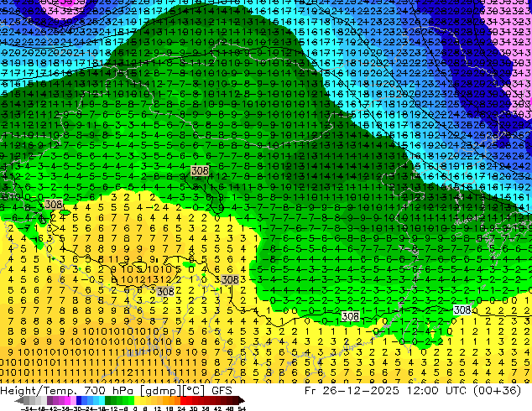The image size is (532, 411).
Task: Click the "GFS" model label
Action: click(222, 391)
